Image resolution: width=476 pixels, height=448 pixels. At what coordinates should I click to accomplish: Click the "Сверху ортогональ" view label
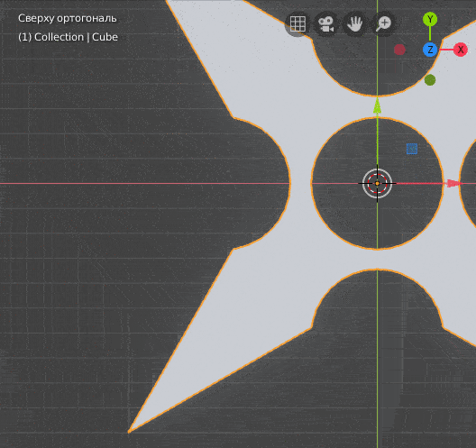coord(68,19)
